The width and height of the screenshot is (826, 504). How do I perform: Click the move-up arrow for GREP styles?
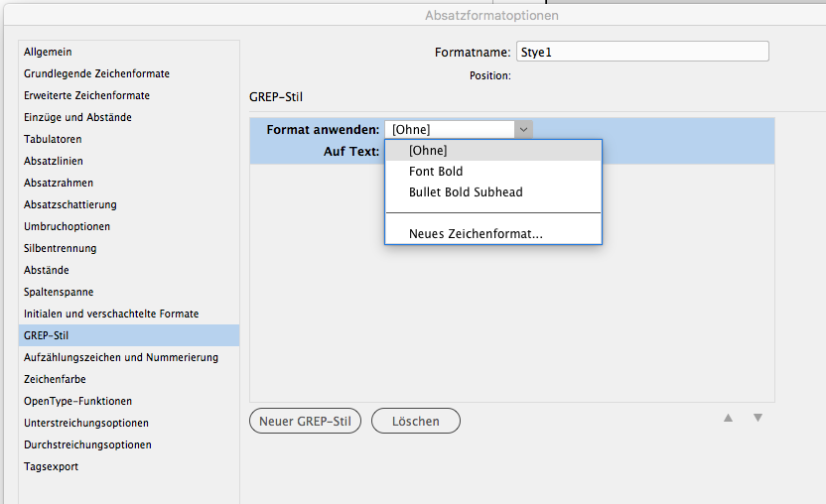[x=729, y=419]
